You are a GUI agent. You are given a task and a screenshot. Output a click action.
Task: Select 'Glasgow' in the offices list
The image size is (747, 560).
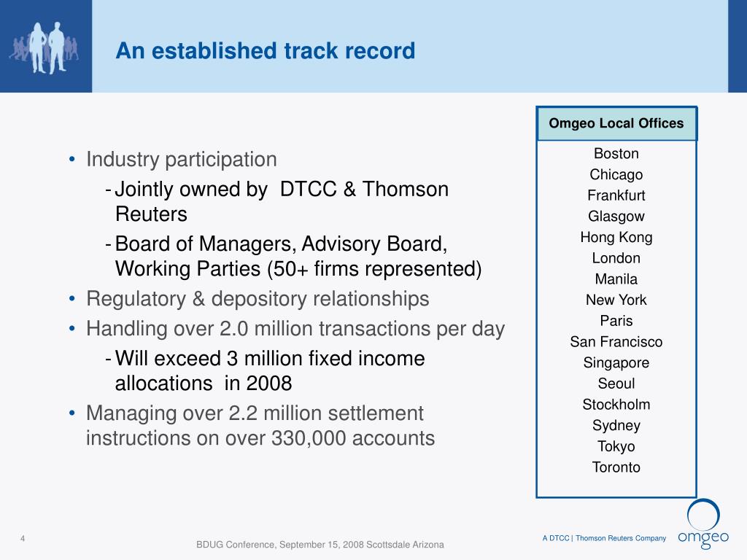(x=616, y=216)
